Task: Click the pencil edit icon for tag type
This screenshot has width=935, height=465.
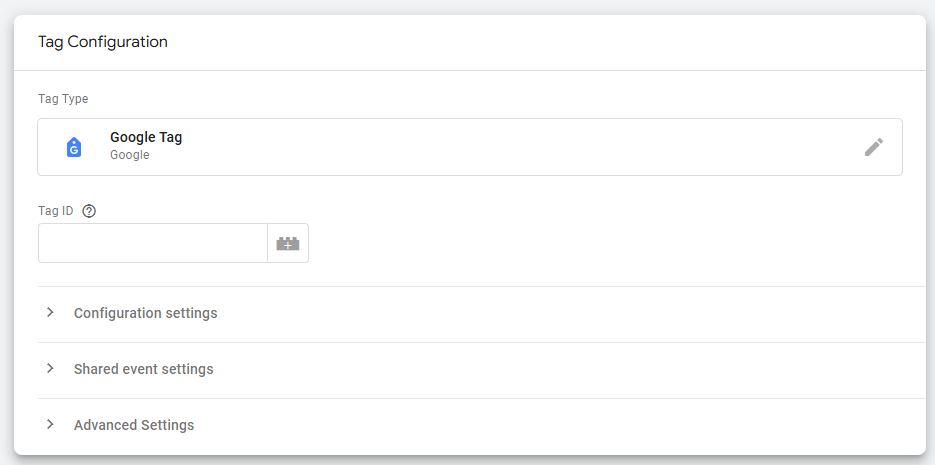Action: click(874, 147)
